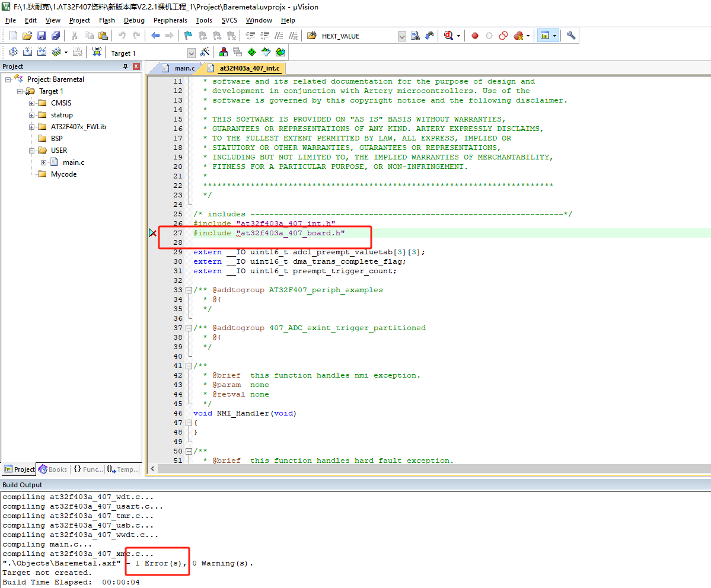Open a file with the Open folder icon
This screenshot has height=588, width=711.
pyautogui.click(x=27, y=36)
